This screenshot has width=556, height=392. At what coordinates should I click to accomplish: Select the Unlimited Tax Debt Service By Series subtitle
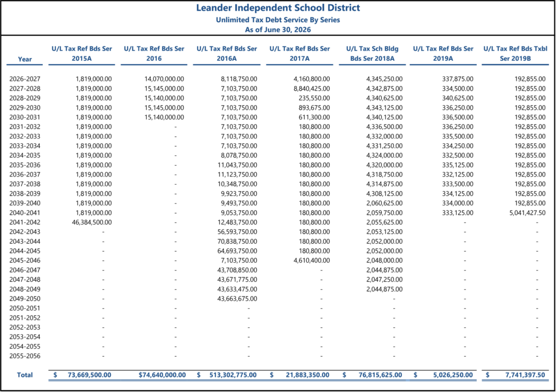click(278, 20)
